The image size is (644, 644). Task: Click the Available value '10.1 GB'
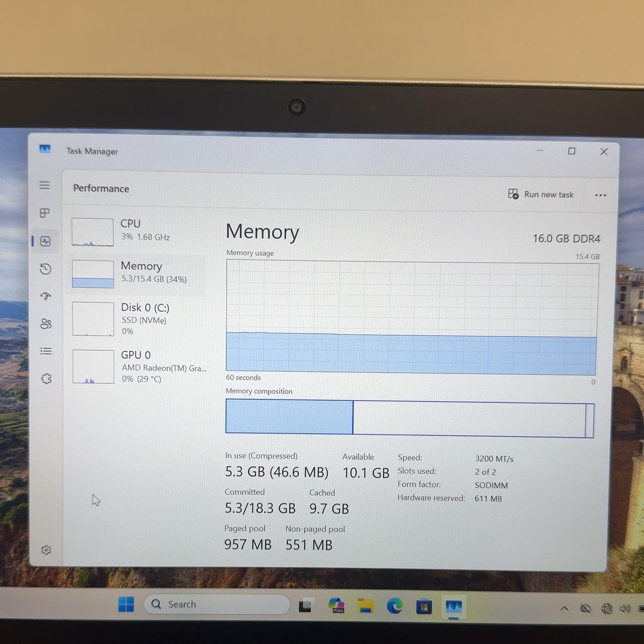[366, 473]
